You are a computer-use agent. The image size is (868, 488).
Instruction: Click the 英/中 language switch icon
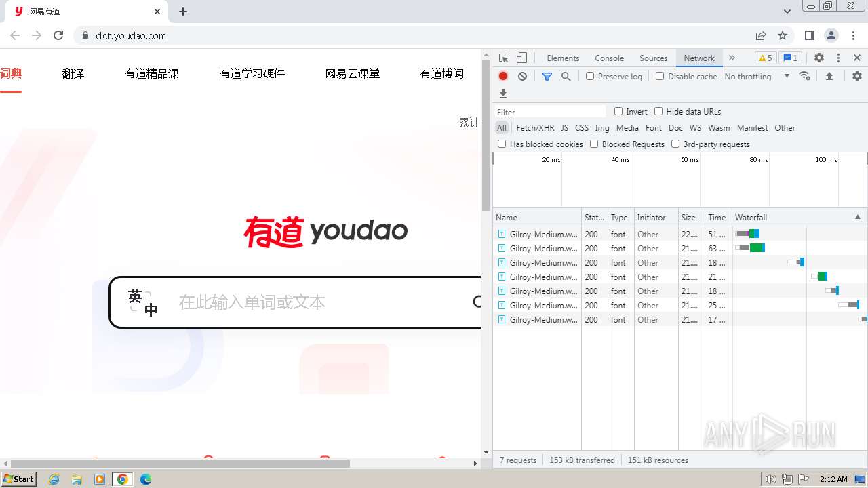click(143, 302)
